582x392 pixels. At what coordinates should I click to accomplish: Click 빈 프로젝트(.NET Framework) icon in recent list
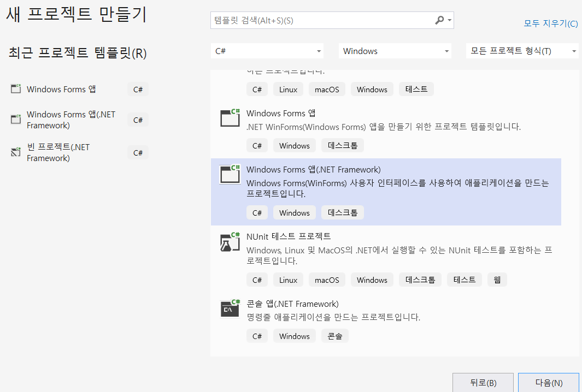[x=16, y=152]
